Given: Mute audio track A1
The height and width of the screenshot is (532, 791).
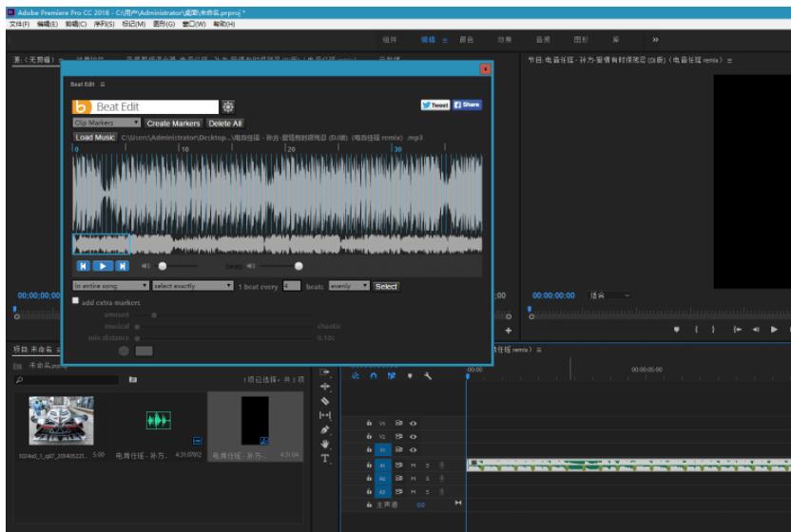Looking at the screenshot, I should pyautogui.click(x=414, y=465).
